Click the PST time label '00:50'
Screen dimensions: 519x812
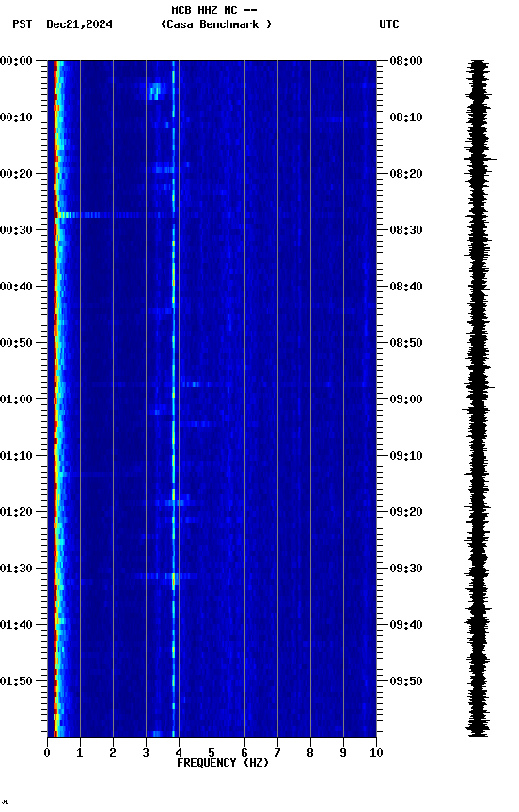pyautogui.click(x=16, y=343)
